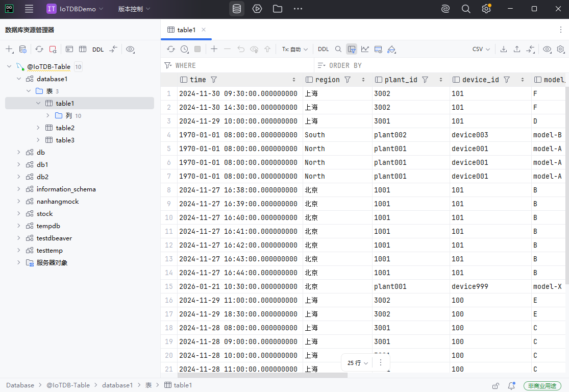Open the 版本控制 menu
Screen dimensions: 569x392
tap(134, 9)
